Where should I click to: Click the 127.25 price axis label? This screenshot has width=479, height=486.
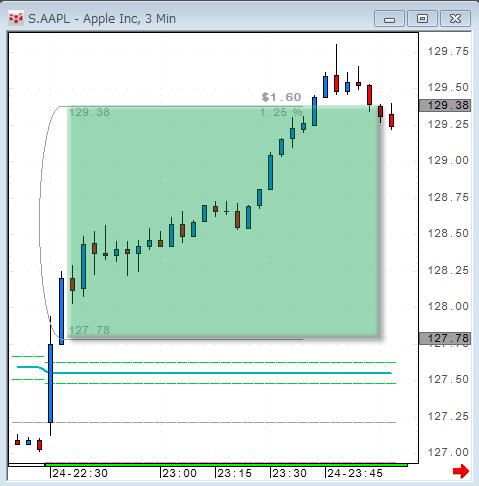(x=448, y=416)
